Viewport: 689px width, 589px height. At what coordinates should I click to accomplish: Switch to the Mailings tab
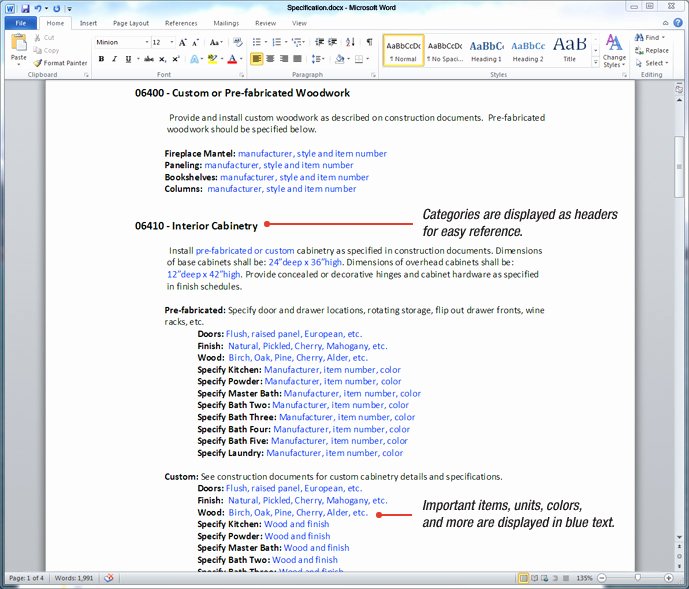point(226,23)
